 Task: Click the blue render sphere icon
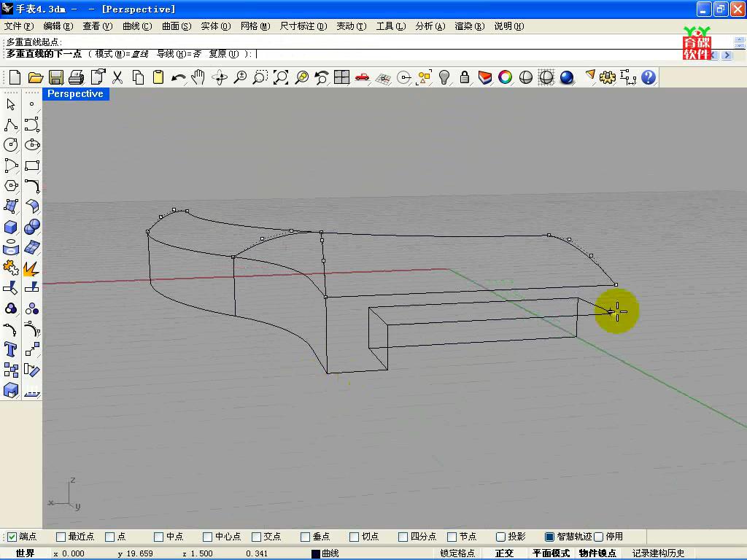pos(566,77)
